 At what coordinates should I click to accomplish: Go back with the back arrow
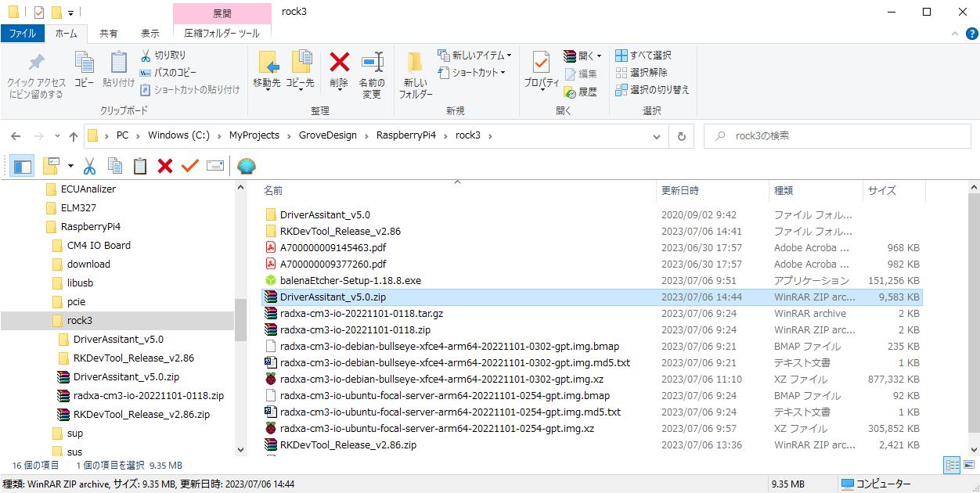[16, 136]
